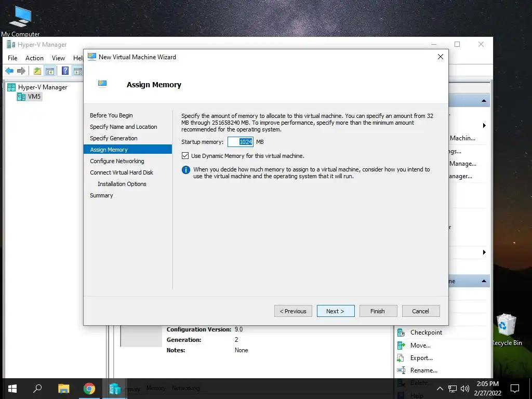Screen dimensions: 532x399
Task: Select the VM5 server in the tree
Action: tap(34, 97)
